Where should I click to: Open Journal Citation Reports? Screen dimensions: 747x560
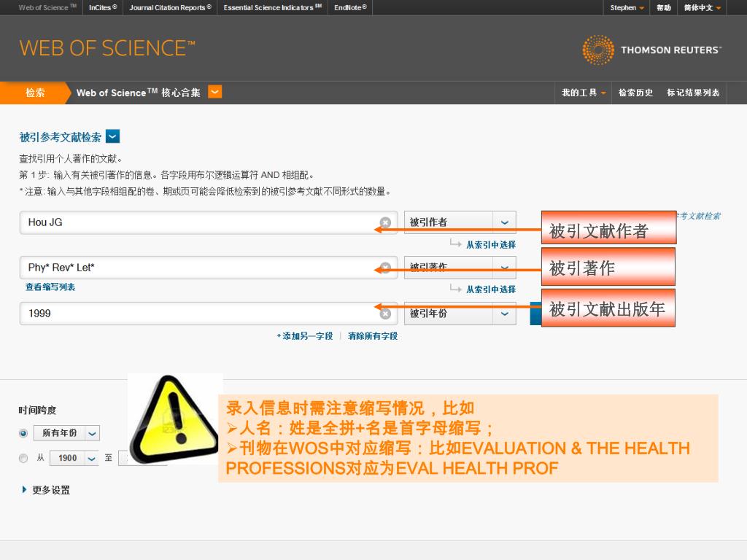tap(170, 7)
